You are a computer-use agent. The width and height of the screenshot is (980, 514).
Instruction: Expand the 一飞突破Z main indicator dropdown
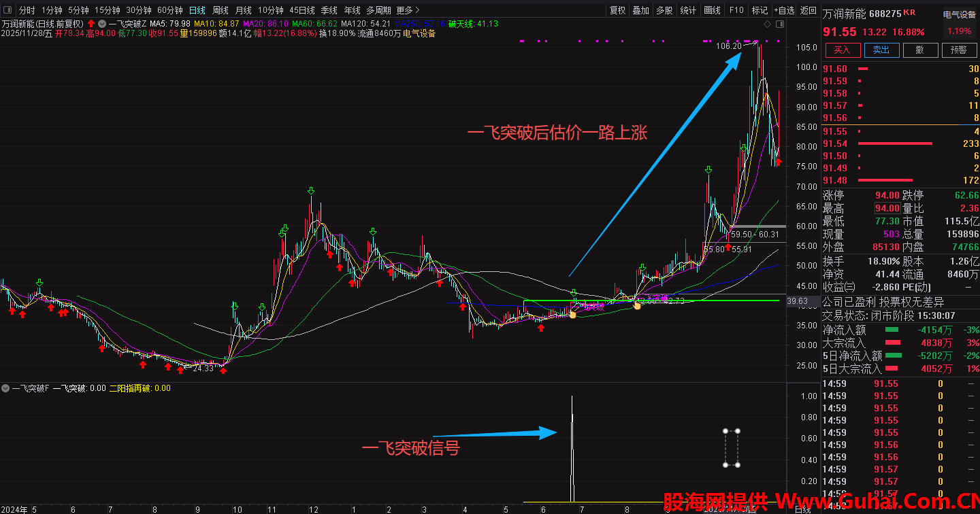pos(101,24)
